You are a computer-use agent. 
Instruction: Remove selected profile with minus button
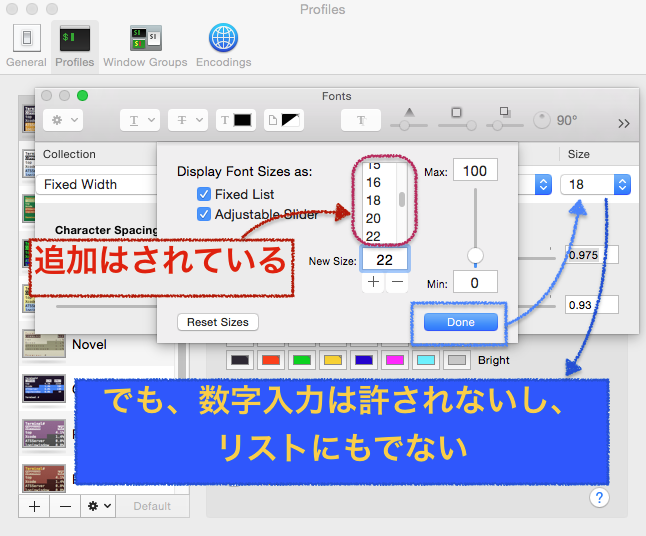65,506
